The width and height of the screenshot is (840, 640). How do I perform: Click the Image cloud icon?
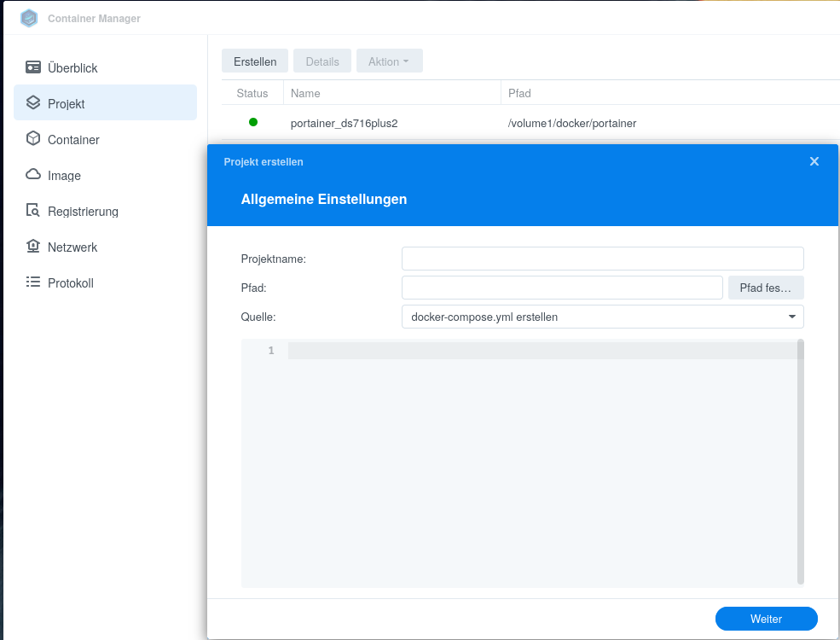point(33,174)
